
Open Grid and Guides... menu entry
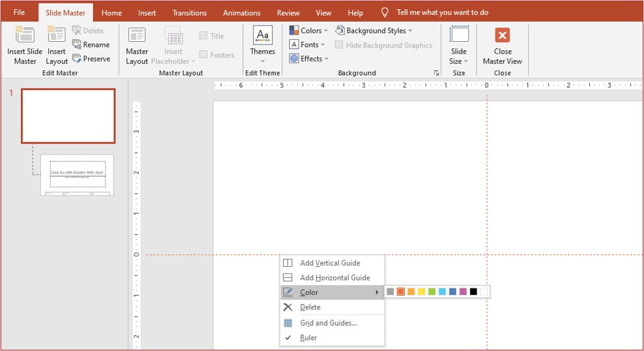[x=332, y=323]
